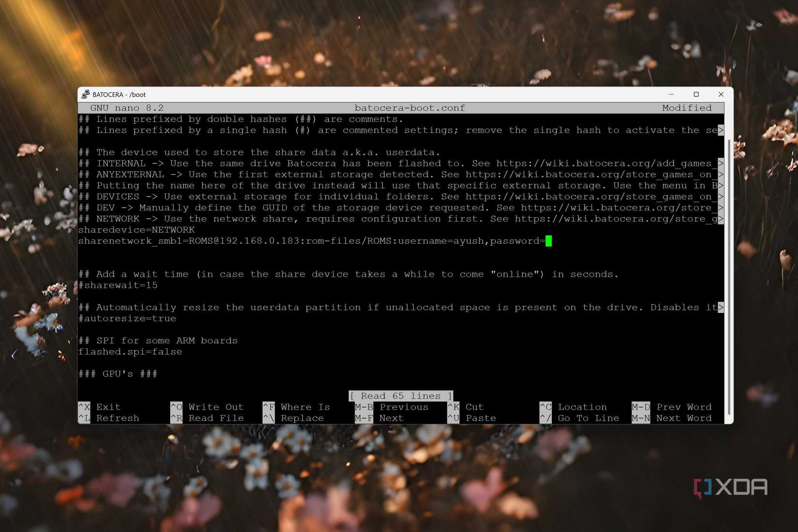
Task: Click the 'Putting the name here' comment line
Action: pyautogui.click(x=401, y=186)
